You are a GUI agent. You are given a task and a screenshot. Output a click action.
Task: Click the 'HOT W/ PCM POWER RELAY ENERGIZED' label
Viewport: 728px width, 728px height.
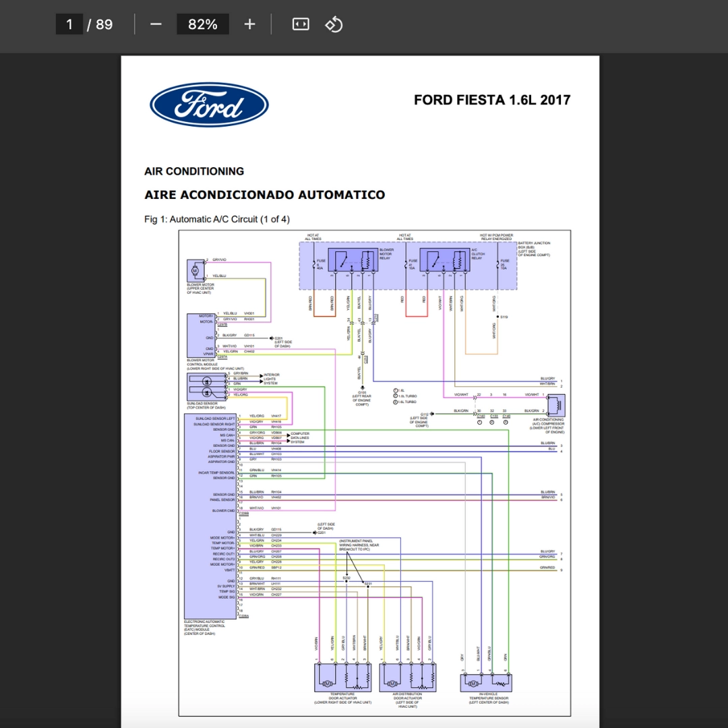(x=496, y=237)
